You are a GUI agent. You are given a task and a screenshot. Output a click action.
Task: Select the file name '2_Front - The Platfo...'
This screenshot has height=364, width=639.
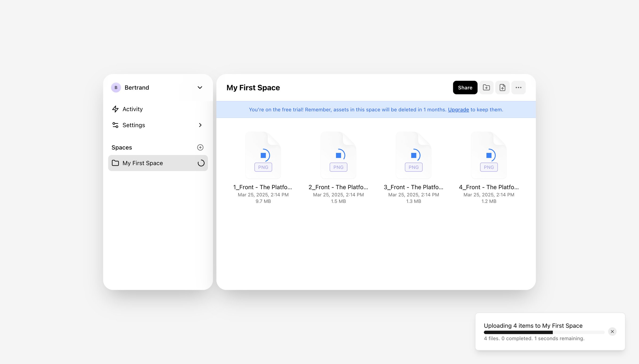coord(338,187)
